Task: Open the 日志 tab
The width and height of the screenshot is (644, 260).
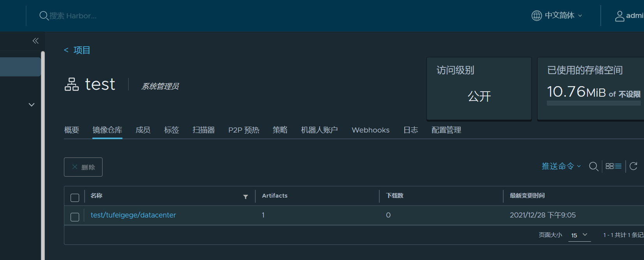Action: pos(410,130)
